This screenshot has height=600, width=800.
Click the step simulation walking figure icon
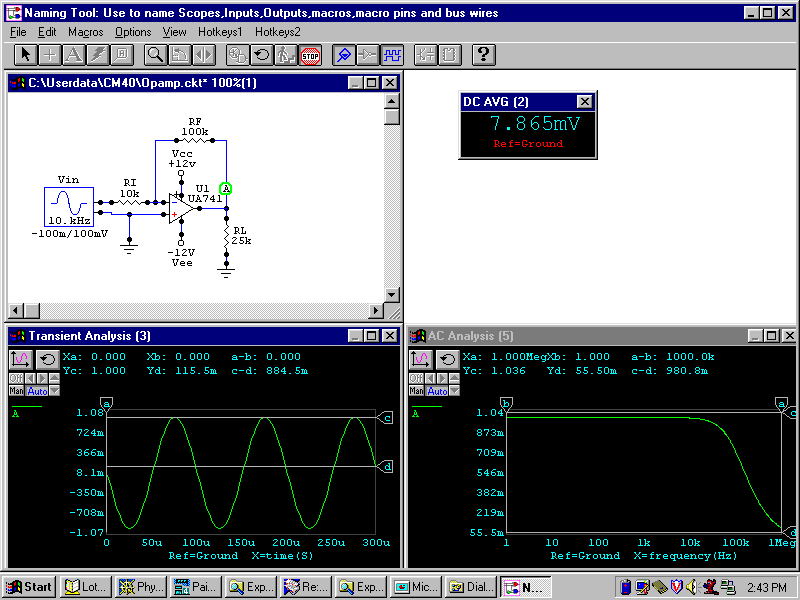tap(286, 55)
